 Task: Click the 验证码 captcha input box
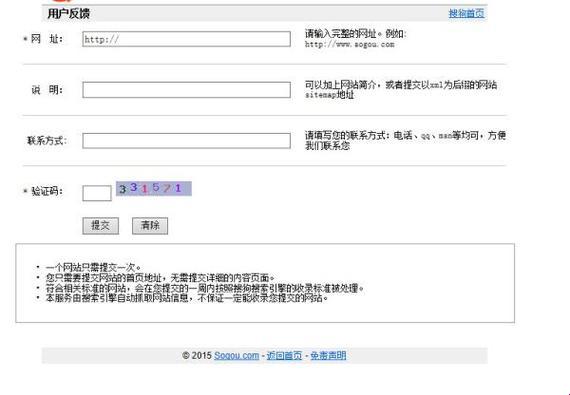[x=97, y=193]
